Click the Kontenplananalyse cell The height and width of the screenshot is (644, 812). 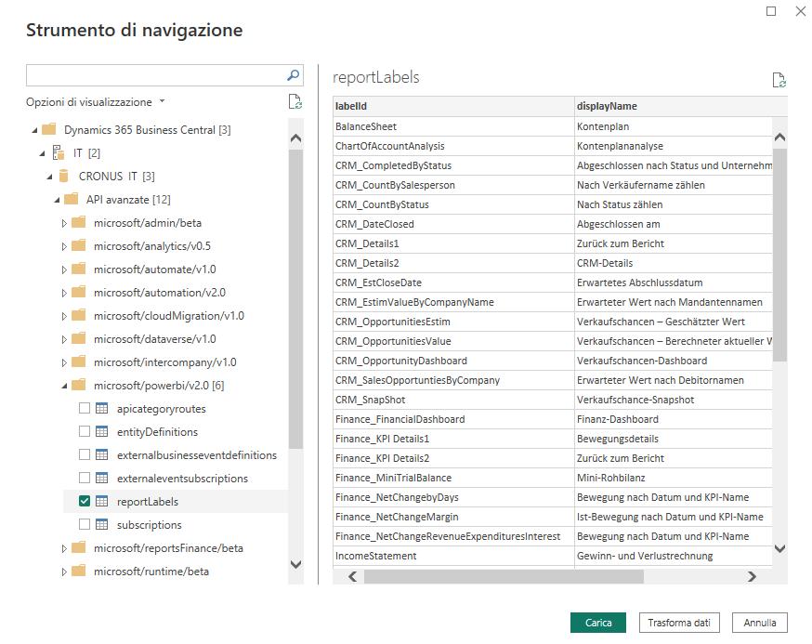[674, 146]
